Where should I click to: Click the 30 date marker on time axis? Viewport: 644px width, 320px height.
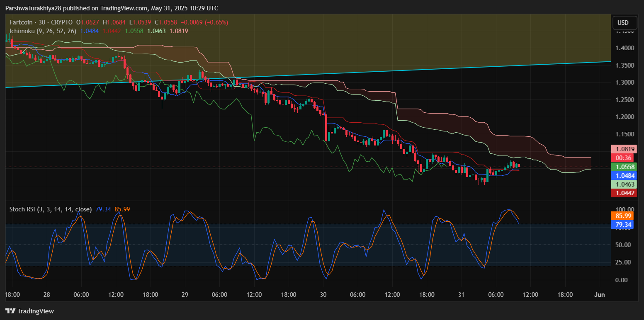tap(323, 294)
